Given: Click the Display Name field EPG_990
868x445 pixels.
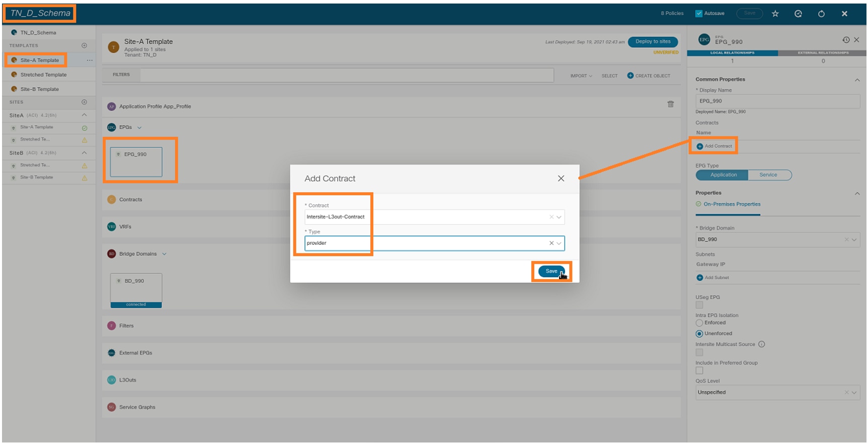Looking at the screenshot, I should tap(777, 101).
